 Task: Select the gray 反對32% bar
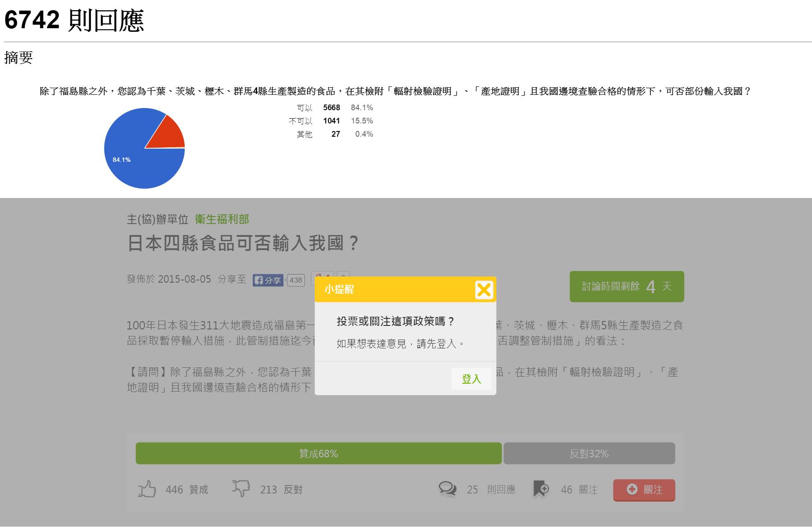589,453
